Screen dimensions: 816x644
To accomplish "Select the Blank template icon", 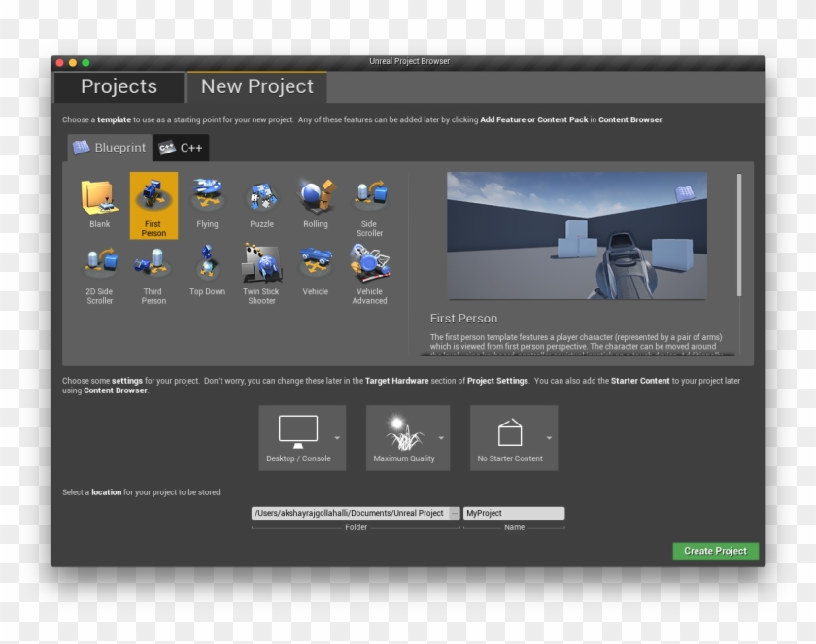I will pyautogui.click(x=99, y=205).
